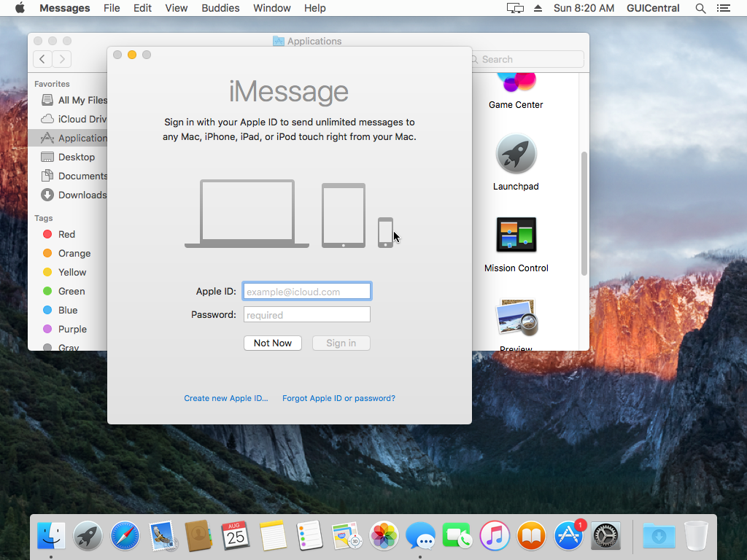Viewport: 747px width, 560px height.
Task: Select the Orange tag
Action: (66, 253)
